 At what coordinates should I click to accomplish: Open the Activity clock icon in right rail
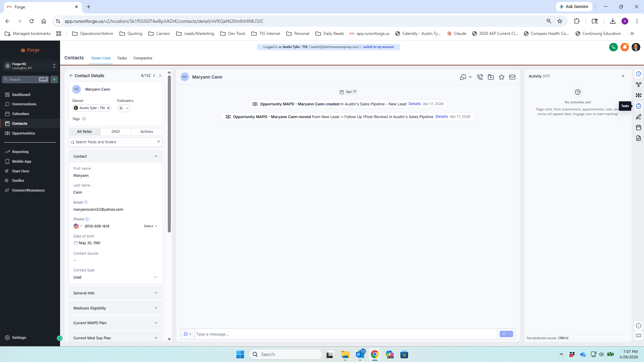pos(638,74)
